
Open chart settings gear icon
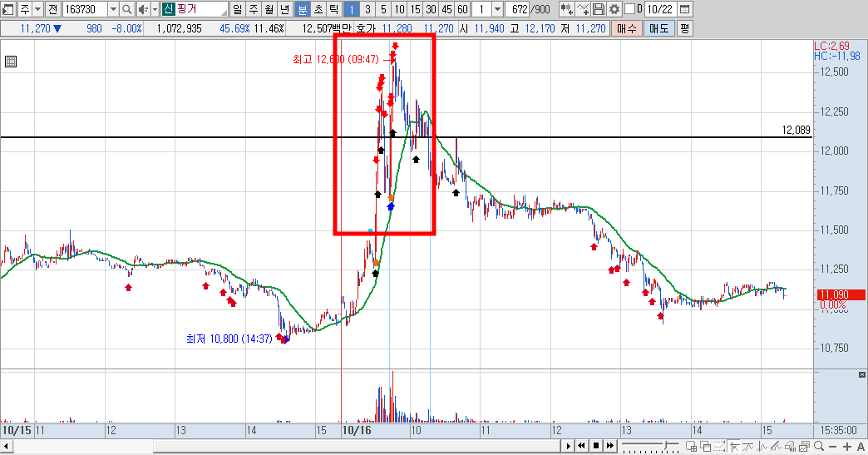(614, 9)
